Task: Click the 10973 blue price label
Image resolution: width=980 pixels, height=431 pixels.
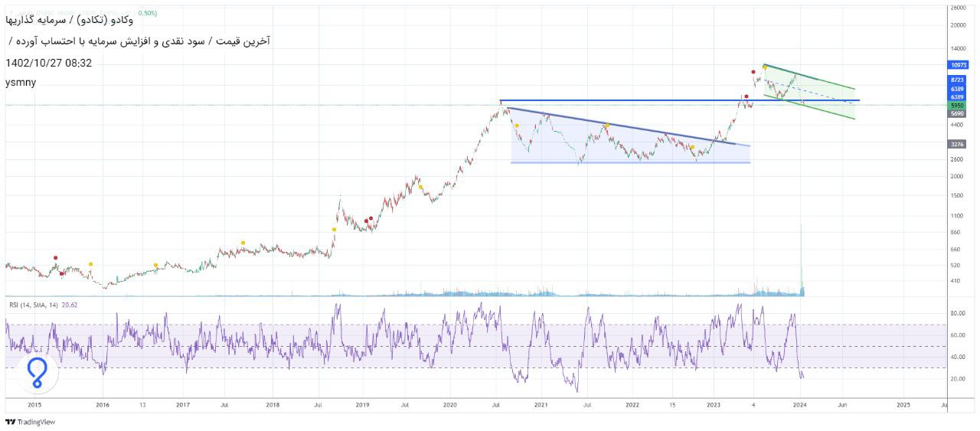Action: pos(957,66)
